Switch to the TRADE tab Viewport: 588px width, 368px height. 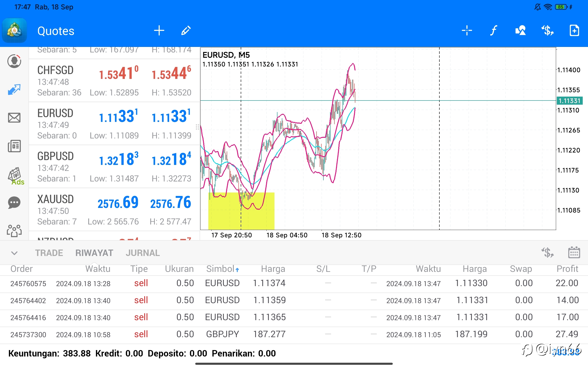[x=49, y=253]
